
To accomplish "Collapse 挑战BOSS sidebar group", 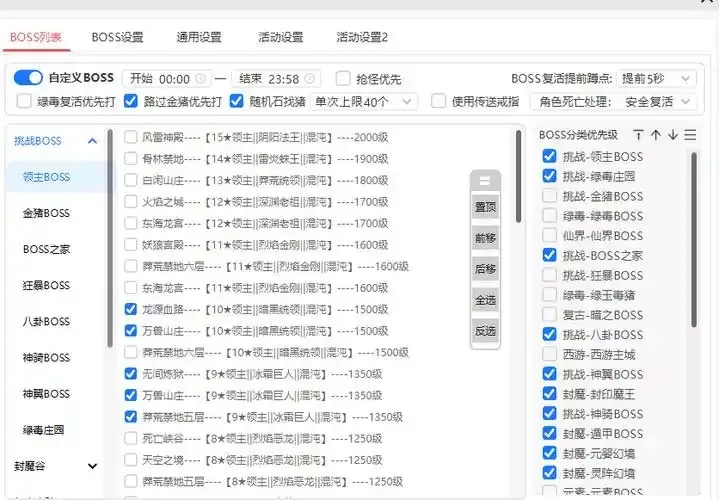I will [92, 141].
